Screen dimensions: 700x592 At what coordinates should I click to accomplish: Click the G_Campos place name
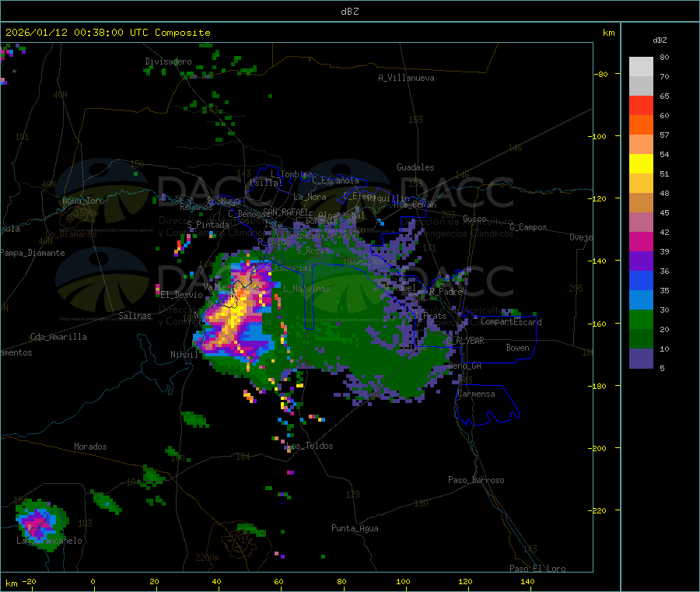pyautogui.click(x=529, y=227)
